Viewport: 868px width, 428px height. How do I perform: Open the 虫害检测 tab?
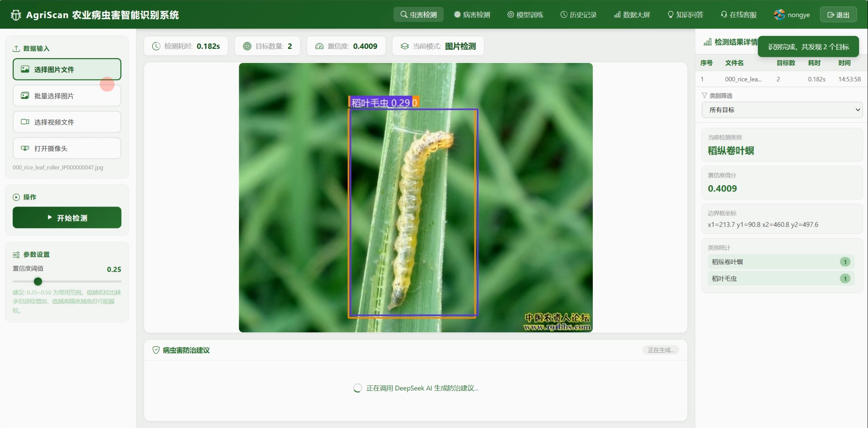pyautogui.click(x=418, y=15)
